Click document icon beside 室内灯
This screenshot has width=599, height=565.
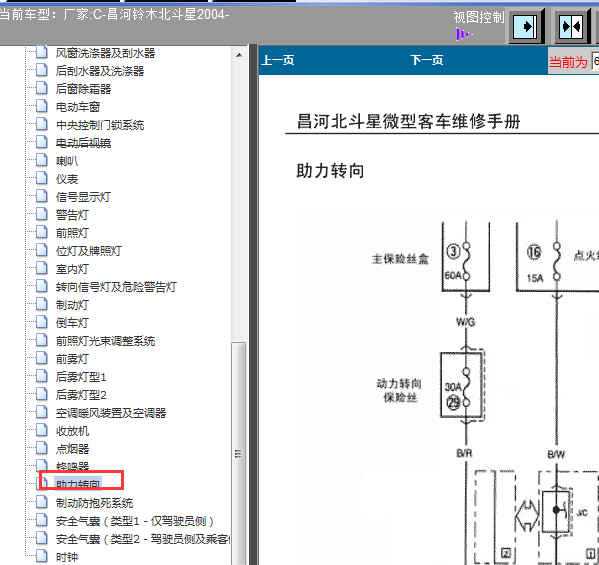pyautogui.click(x=42, y=268)
